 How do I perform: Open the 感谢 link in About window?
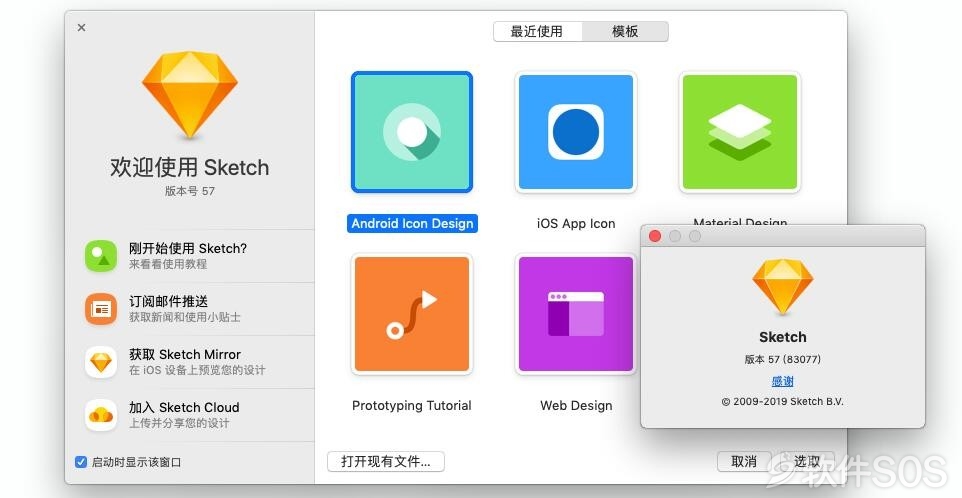click(x=782, y=381)
